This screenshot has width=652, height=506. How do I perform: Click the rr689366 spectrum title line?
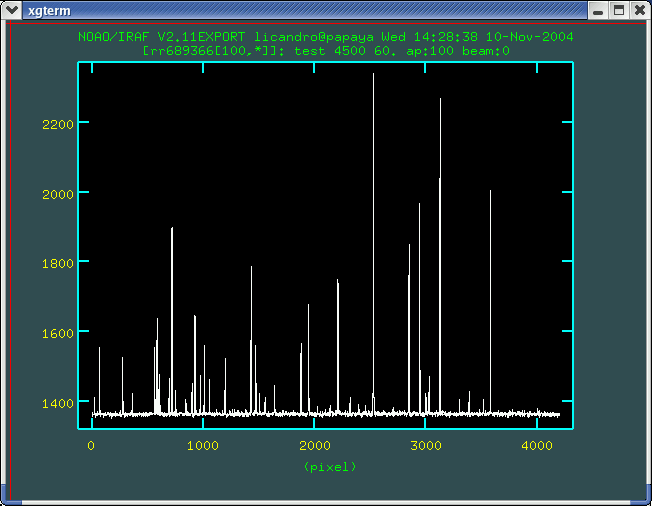[x=325, y=49]
